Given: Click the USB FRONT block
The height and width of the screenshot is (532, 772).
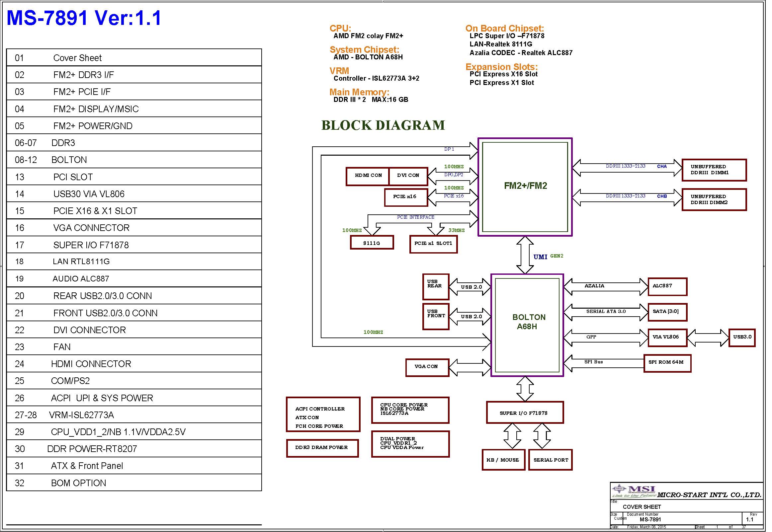Looking at the screenshot, I should tap(436, 316).
